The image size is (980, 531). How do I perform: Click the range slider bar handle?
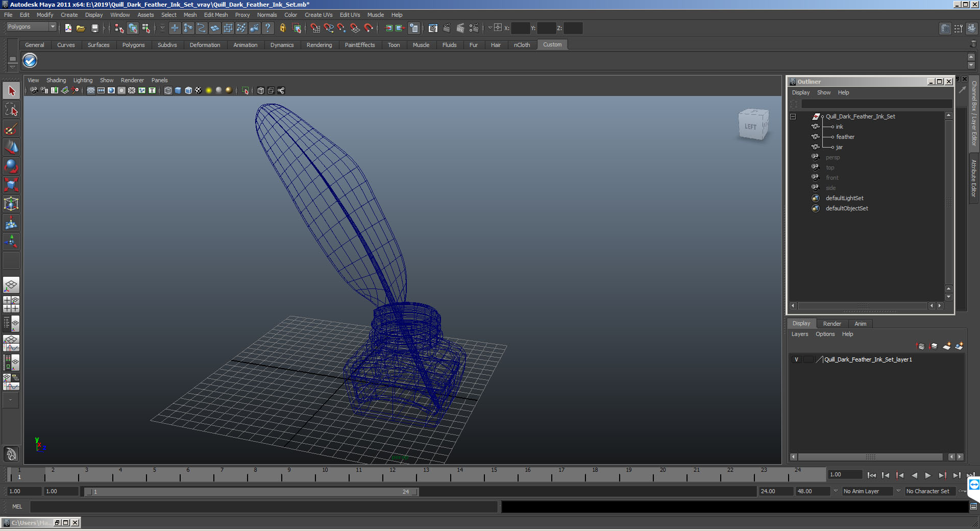coord(251,492)
